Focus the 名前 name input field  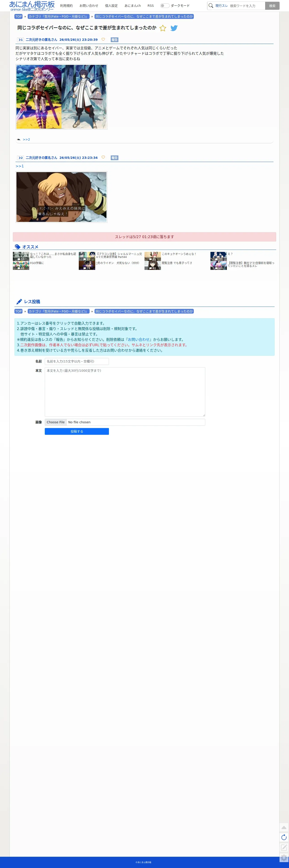tap(77, 361)
